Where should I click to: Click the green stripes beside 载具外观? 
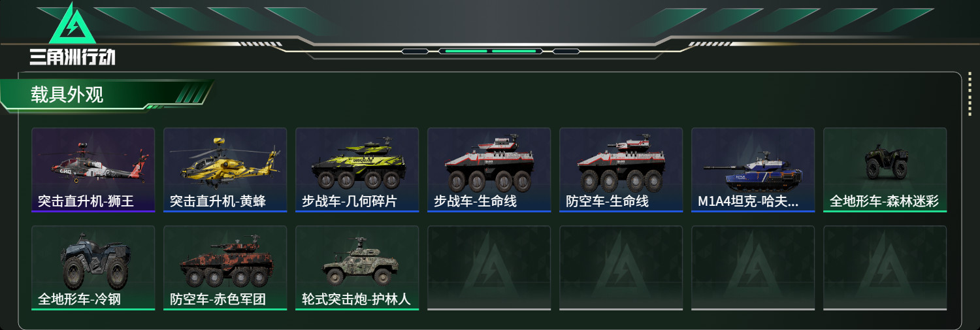(x=189, y=95)
